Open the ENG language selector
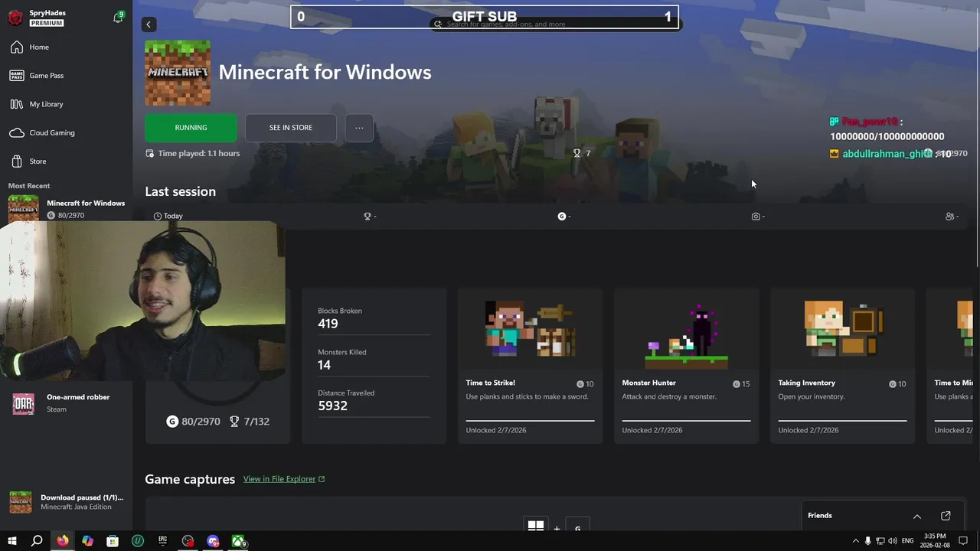The width and height of the screenshot is (980, 551). [908, 541]
